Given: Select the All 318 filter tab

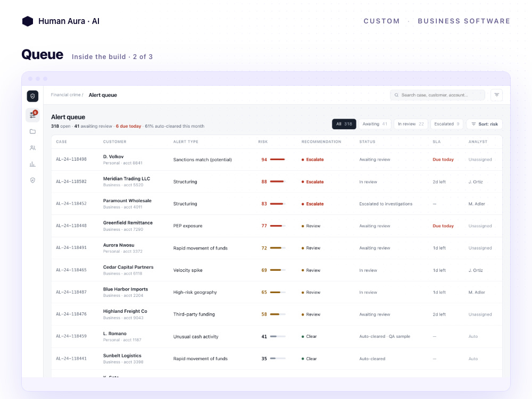Looking at the screenshot, I should [344, 124].
